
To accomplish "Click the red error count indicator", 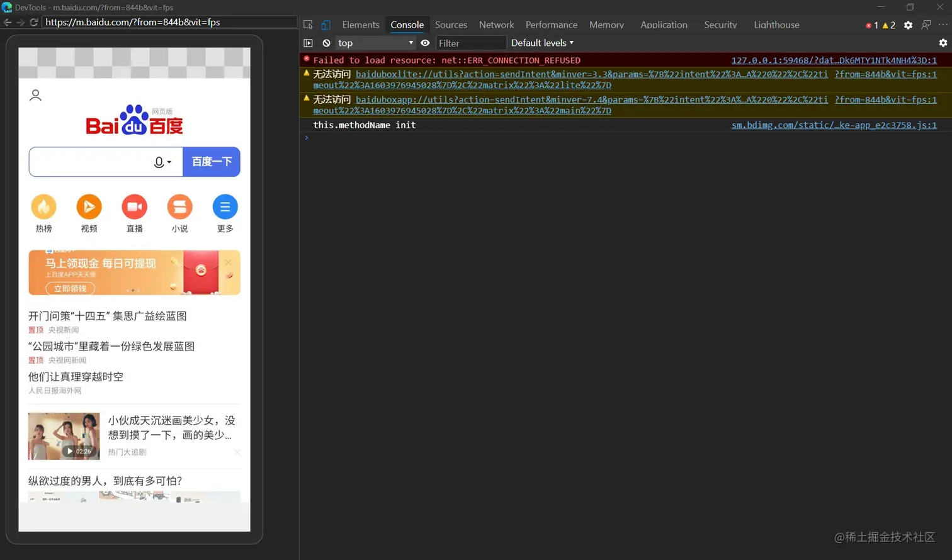I will 872,25.
